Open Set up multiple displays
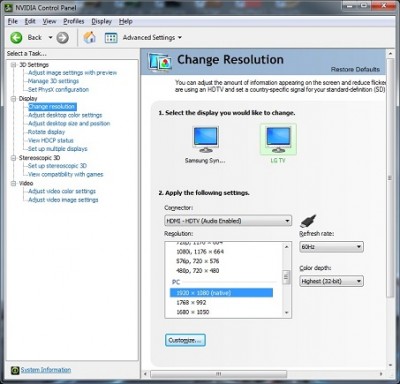400x384 pixels. coord(57,149)
